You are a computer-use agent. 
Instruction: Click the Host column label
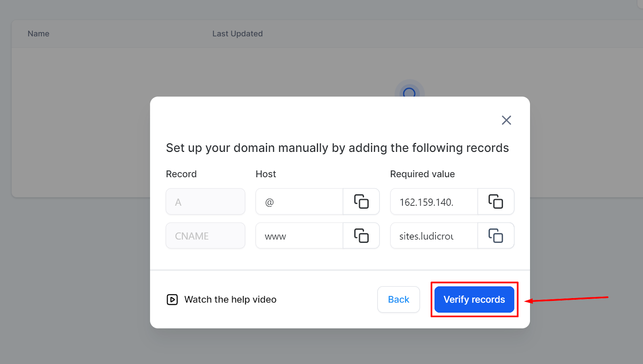pyautogui.click(x=266, y=174)
